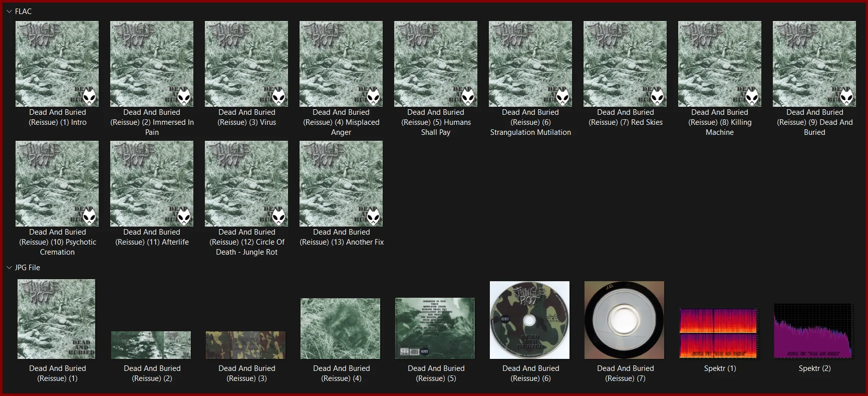Click JPG label 'Dead And Buried (Reissue) (2)'
868x396 pixels.
pos(152,373)
